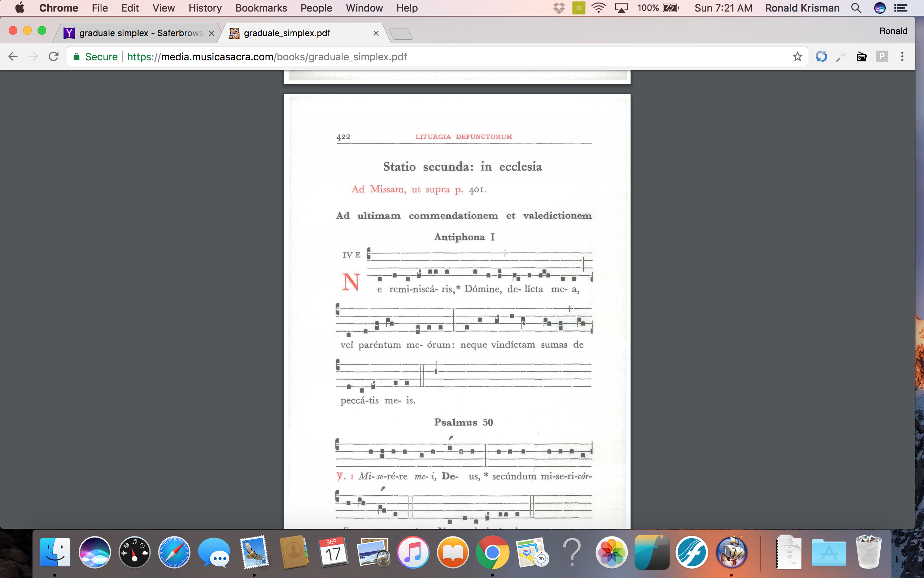Launch iTunes from the Dock
The image size is (924, 578).
(413, 552)
